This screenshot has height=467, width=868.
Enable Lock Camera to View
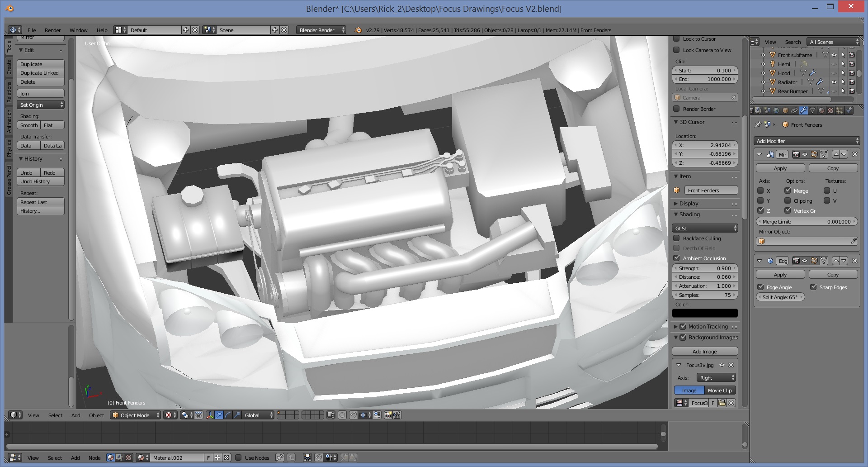tap(677, 50)
